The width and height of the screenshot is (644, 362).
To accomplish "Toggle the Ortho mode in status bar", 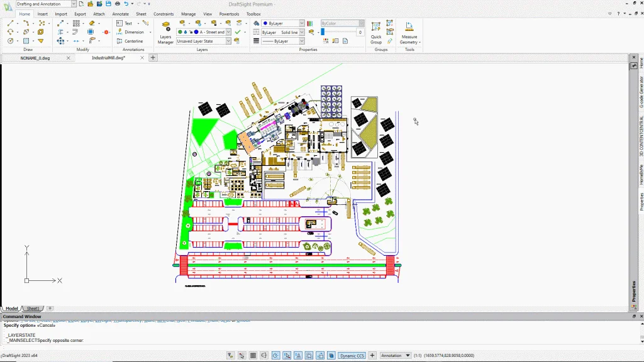I will [x=264, y=356].
